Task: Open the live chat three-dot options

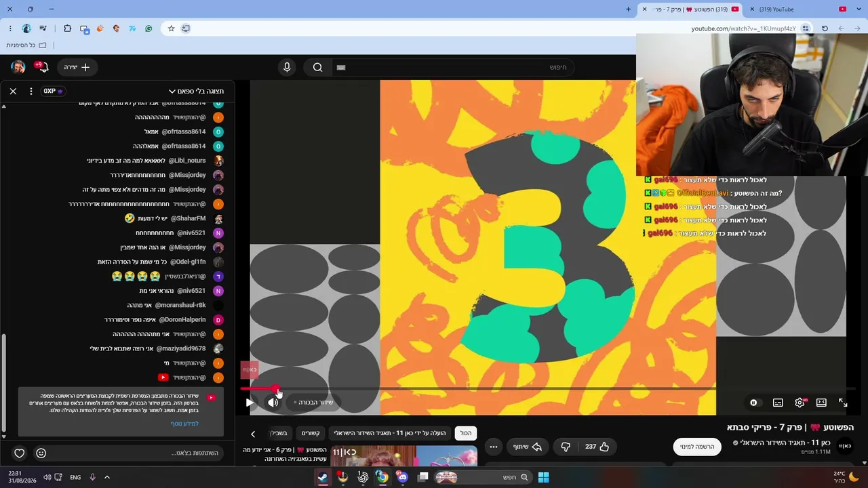Action: (31, 91)
